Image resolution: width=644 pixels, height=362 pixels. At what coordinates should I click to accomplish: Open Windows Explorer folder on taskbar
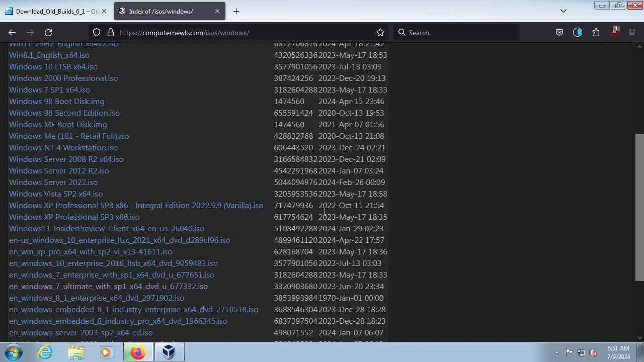click(x=76, y=352)
